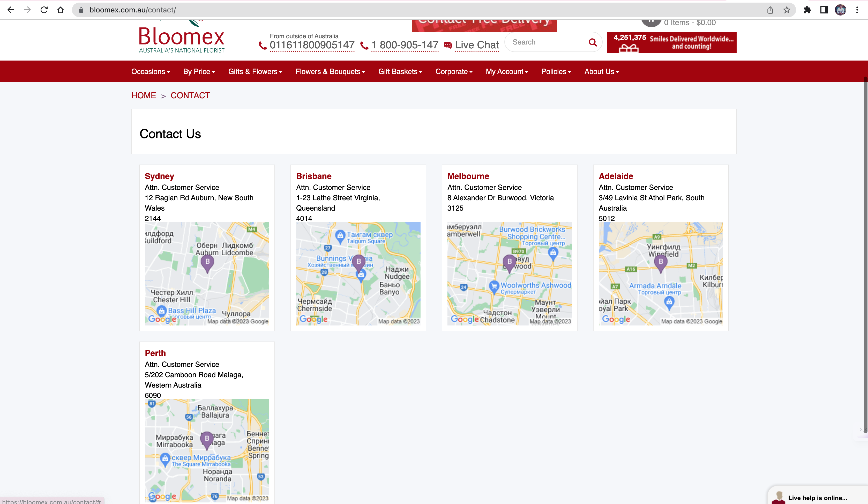Click the Adelaide map location pin
This screenshot has height=504, width=868.
[x=661, y=264]
